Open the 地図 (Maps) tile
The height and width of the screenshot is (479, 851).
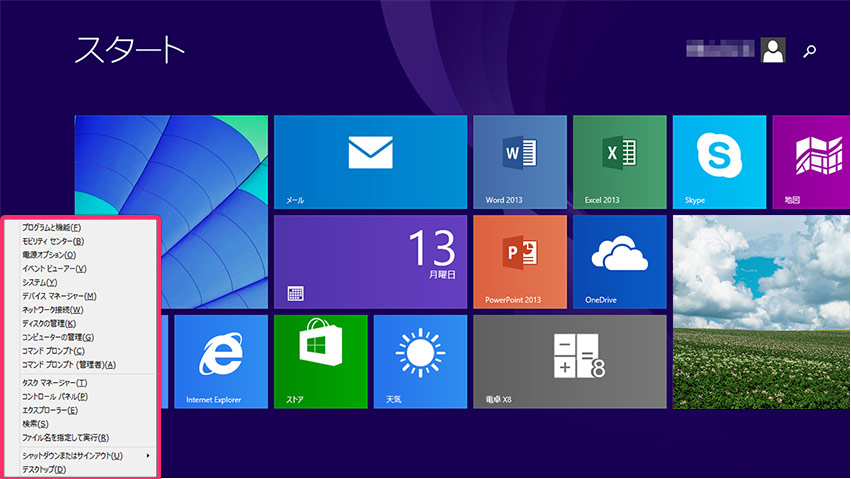click(x=811, y=162)
